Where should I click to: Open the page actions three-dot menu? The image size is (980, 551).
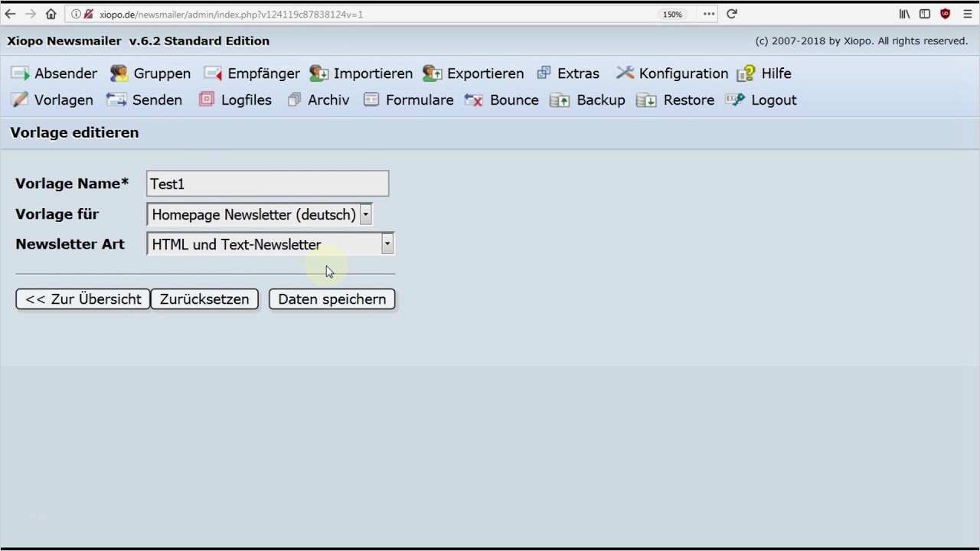click(x=709, y=14)
